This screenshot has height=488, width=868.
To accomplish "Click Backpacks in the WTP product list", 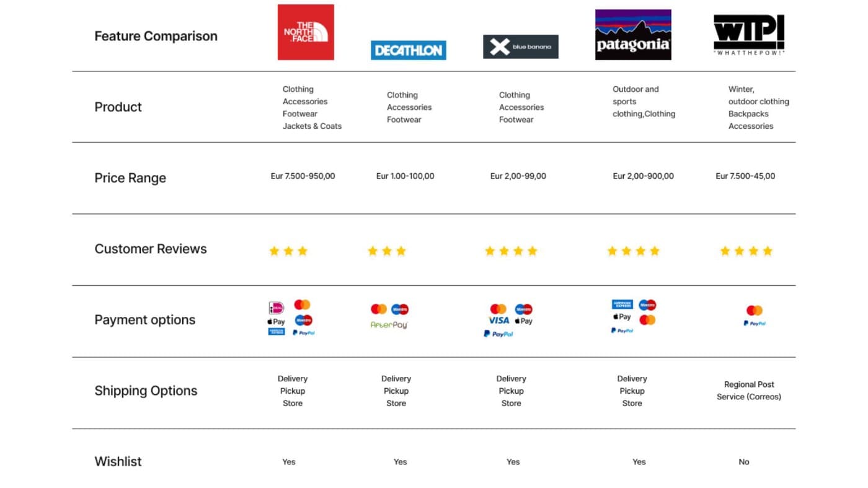I will click(748, 114).
